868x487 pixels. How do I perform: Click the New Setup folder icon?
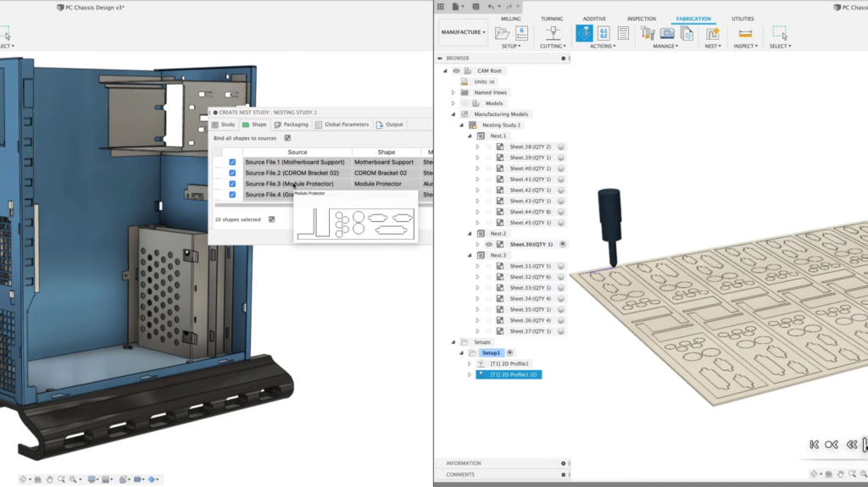point(503,33)
